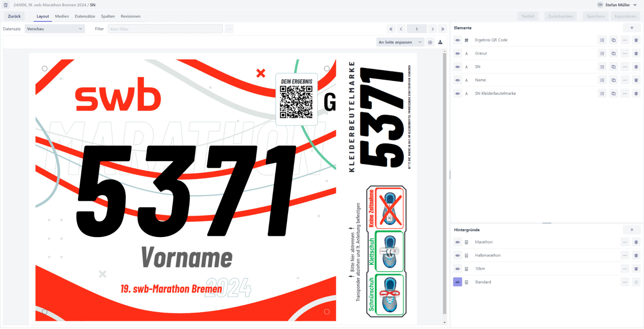644x329 pixels.
Task: Click the selection frame icon for SN Kleiderbeutelmarke
Action: [602, 94]
